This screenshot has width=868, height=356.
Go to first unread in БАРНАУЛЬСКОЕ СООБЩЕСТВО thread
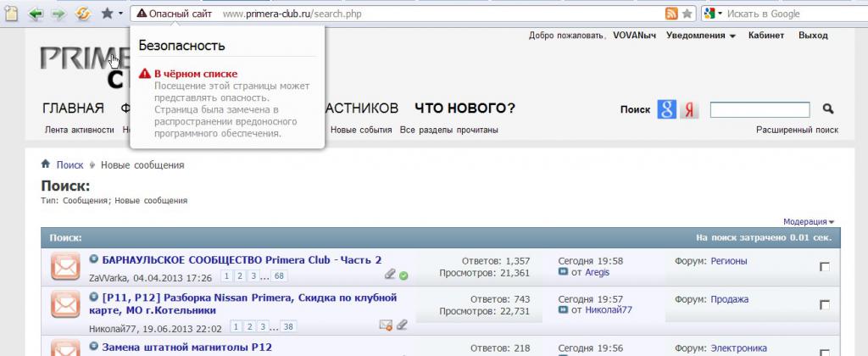tap(94, 259)
